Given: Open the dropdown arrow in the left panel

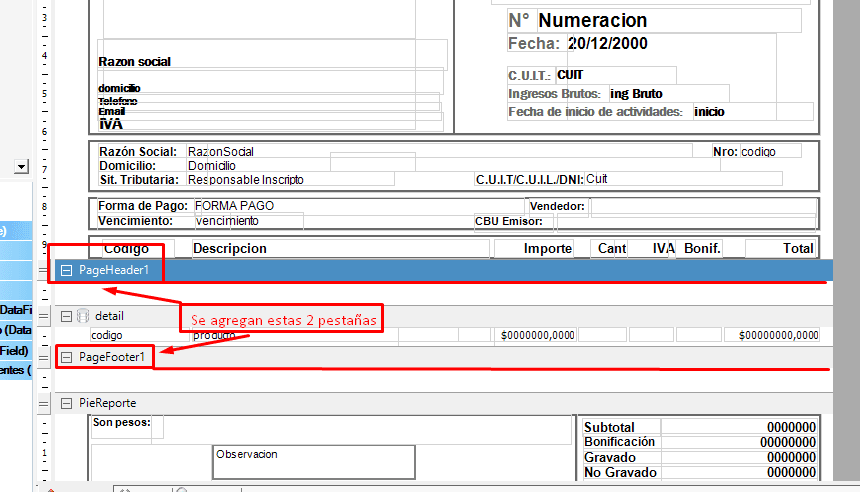Looking at the screenshot, I should pos(21,166).
